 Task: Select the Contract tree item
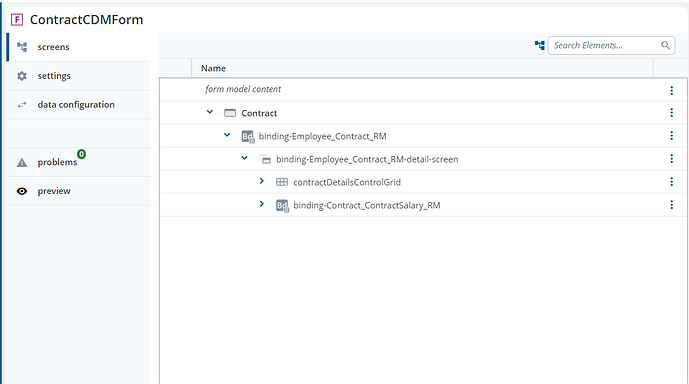(x=259, y=113)
